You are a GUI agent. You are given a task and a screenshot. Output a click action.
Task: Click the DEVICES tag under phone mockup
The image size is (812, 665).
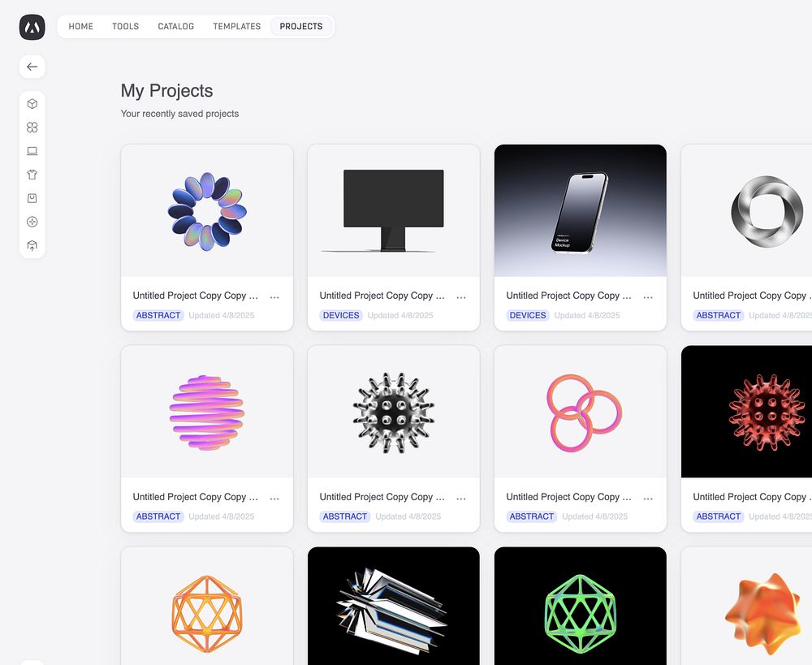528,315
